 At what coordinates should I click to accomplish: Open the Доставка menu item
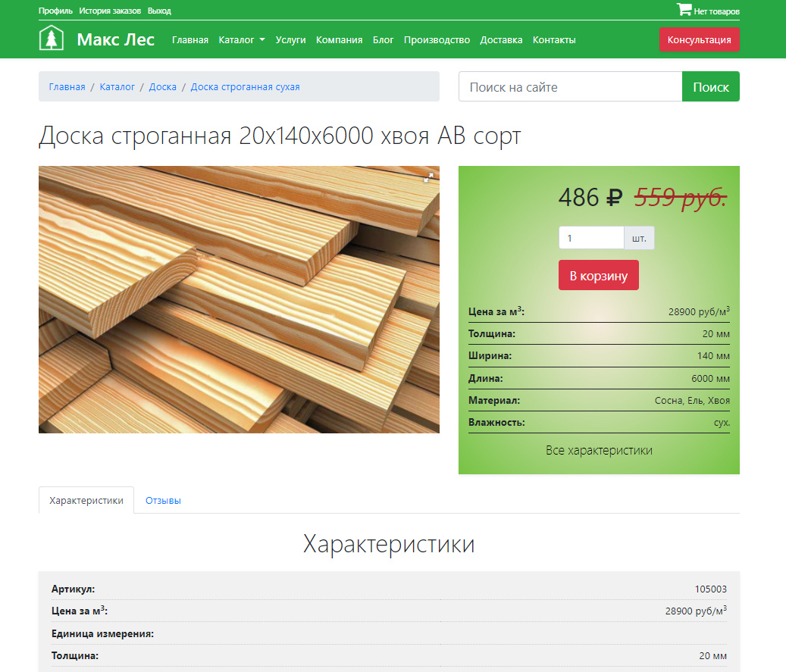[501, 39]
